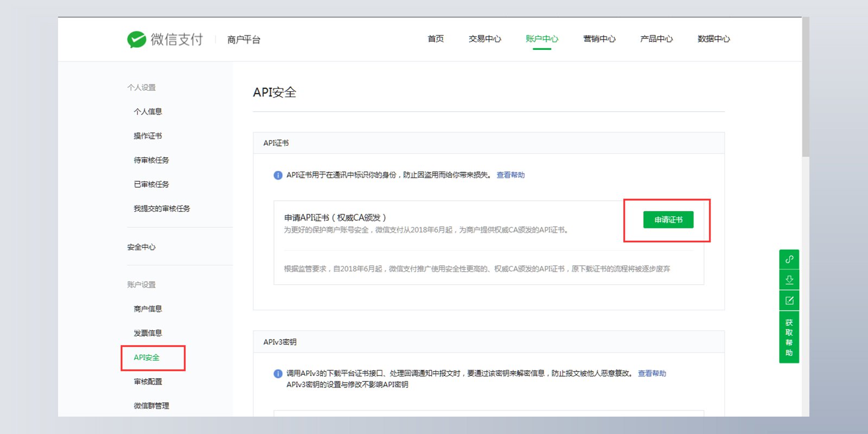Open 个人信息 in the sidebar
Image resolution: width=868 pixels, height=434 pixels.
click(x=148, y=112)
